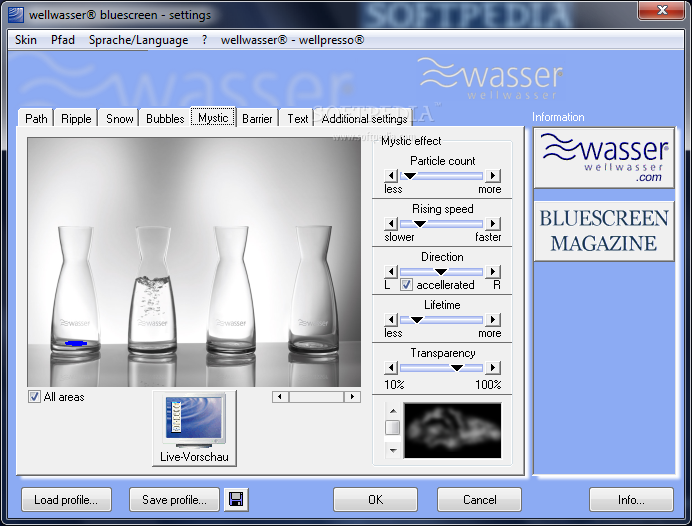692x526 pixels.
Task: Close the settings window
Action: (x=662, y=10)
